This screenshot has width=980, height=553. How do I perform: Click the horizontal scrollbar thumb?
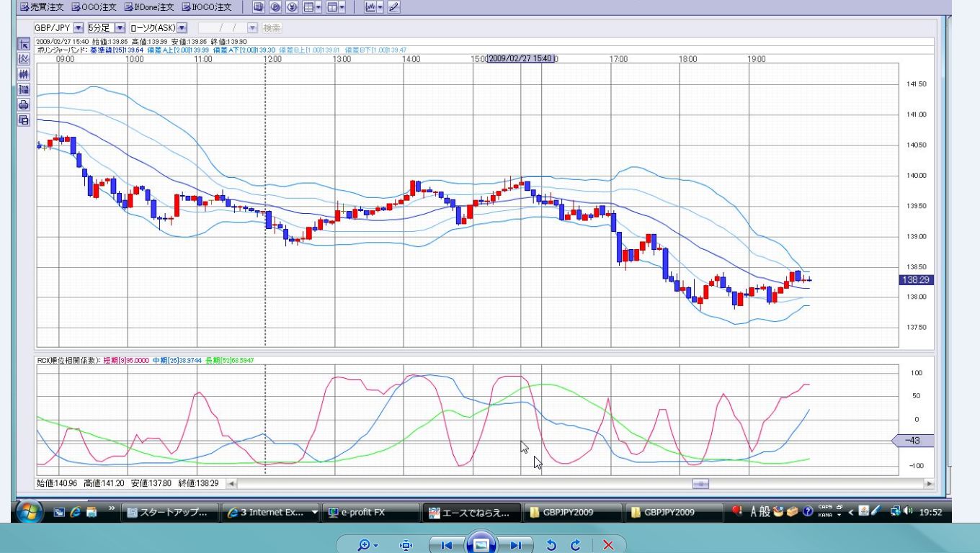coord(701,484)
